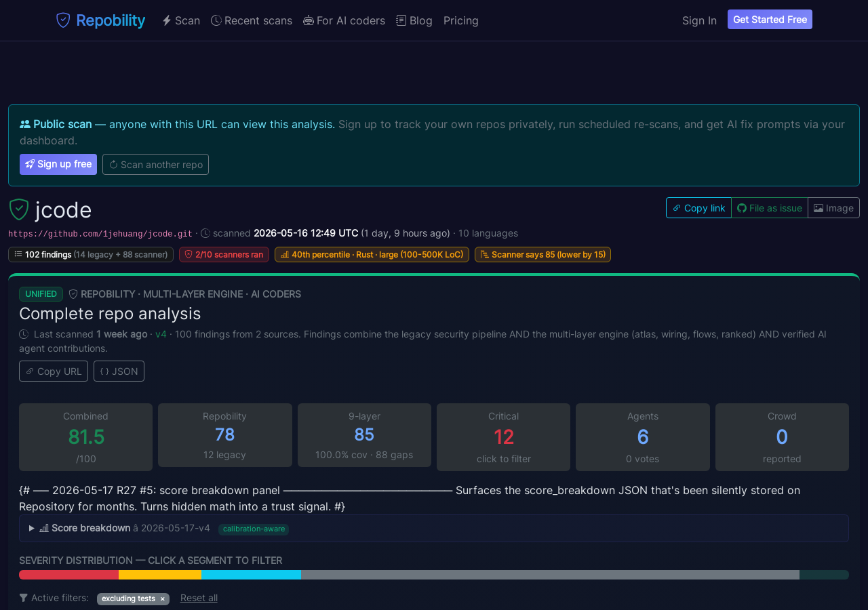The width and height of the screenshot is (868, 610).
Task: Click Sign In link
Action: point(699,20)
